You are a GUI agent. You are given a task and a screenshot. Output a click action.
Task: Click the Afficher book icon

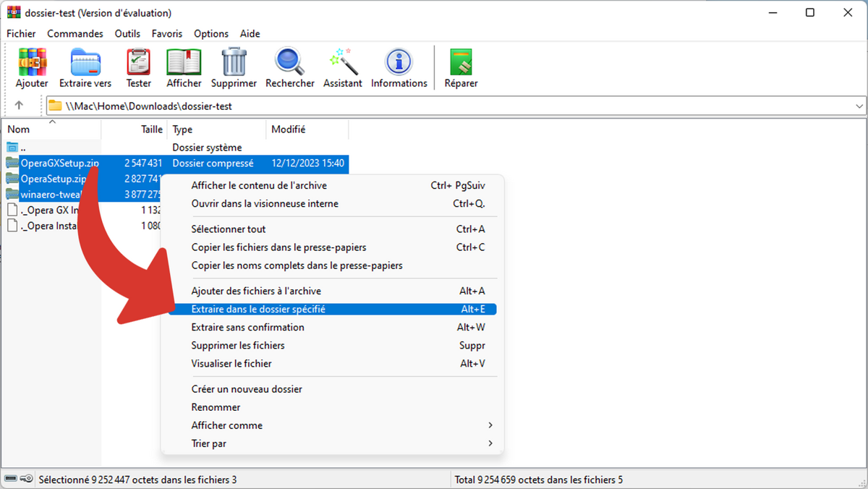coord(184,62)
